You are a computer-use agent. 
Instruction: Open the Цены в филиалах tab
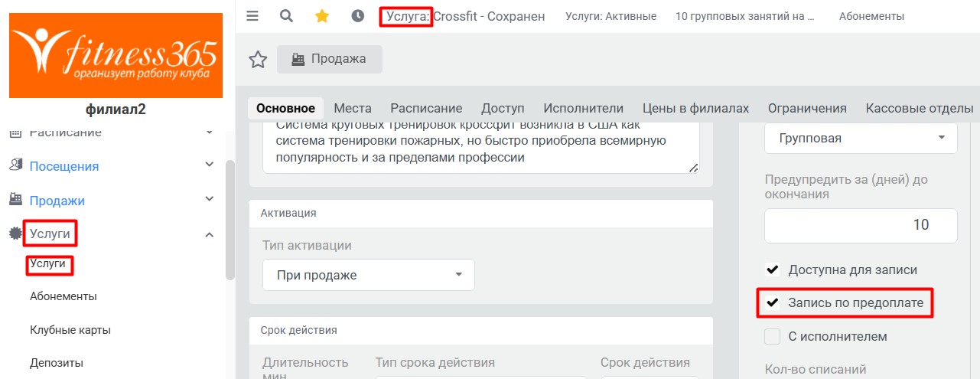[x=695, y=108]
